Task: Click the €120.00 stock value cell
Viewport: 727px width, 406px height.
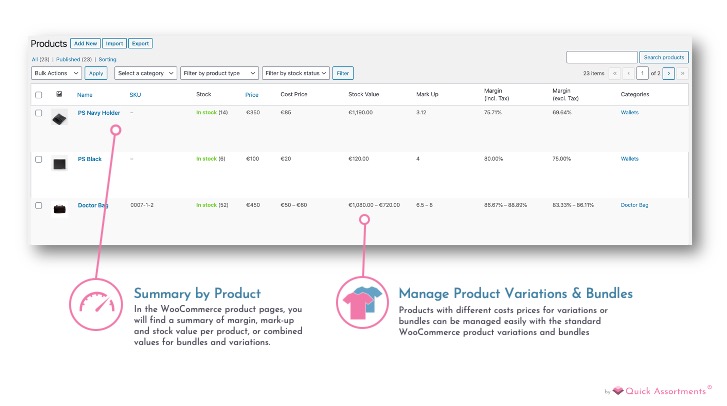Action: tap(359, 159)
